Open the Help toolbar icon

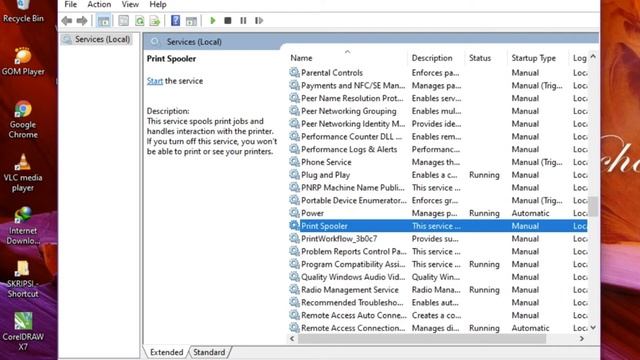pos(176,20)
